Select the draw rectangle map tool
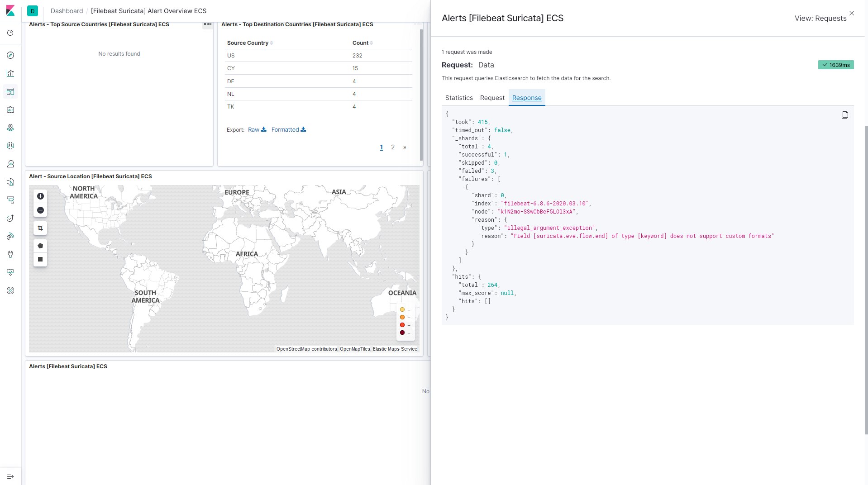 point(40,259)
